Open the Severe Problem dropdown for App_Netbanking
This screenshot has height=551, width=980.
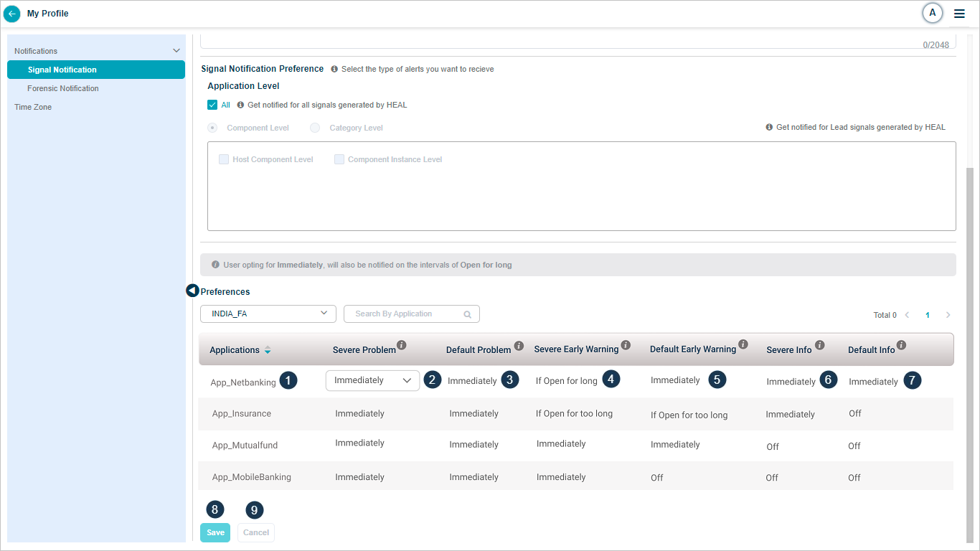[372, 380]
